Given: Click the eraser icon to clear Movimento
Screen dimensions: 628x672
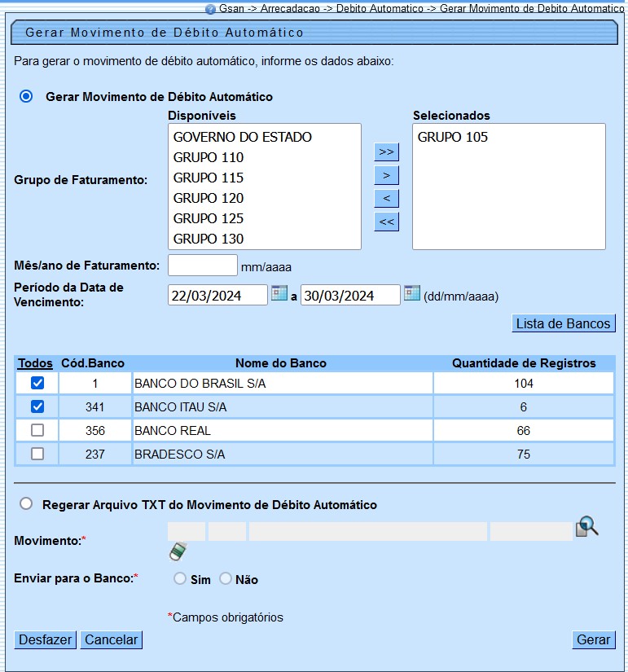Looking at the screenshot, I should coord(178,552).
